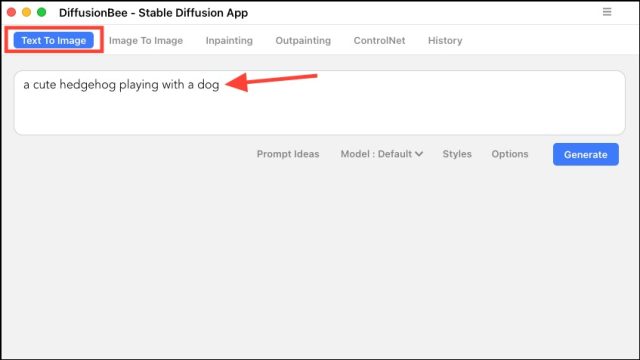The height and width of the screenshot is (360, 640).
Task: Switch to the Text To Image tab
Action: click(53, 40)
